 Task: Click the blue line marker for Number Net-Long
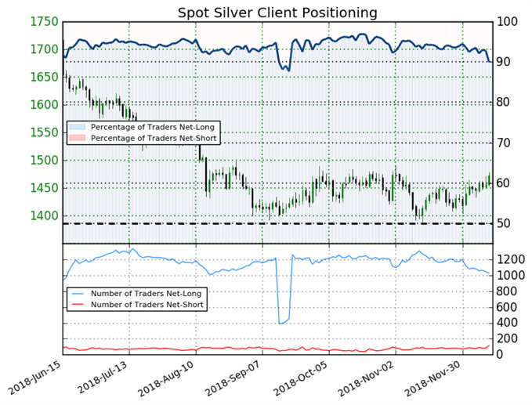coord(77,294)
